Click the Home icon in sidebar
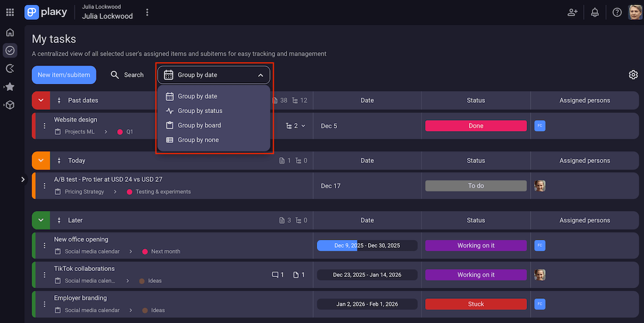 coord(10,32)
